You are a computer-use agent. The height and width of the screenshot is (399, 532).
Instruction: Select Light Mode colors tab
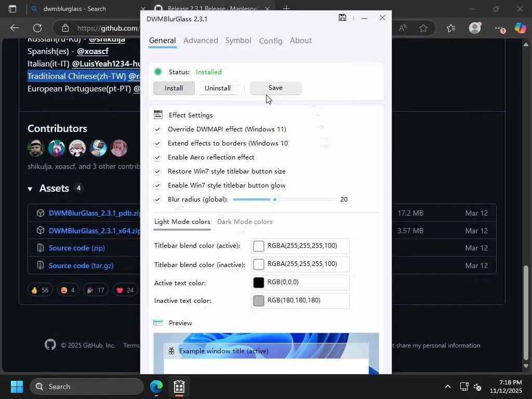[x=182, y=221]
